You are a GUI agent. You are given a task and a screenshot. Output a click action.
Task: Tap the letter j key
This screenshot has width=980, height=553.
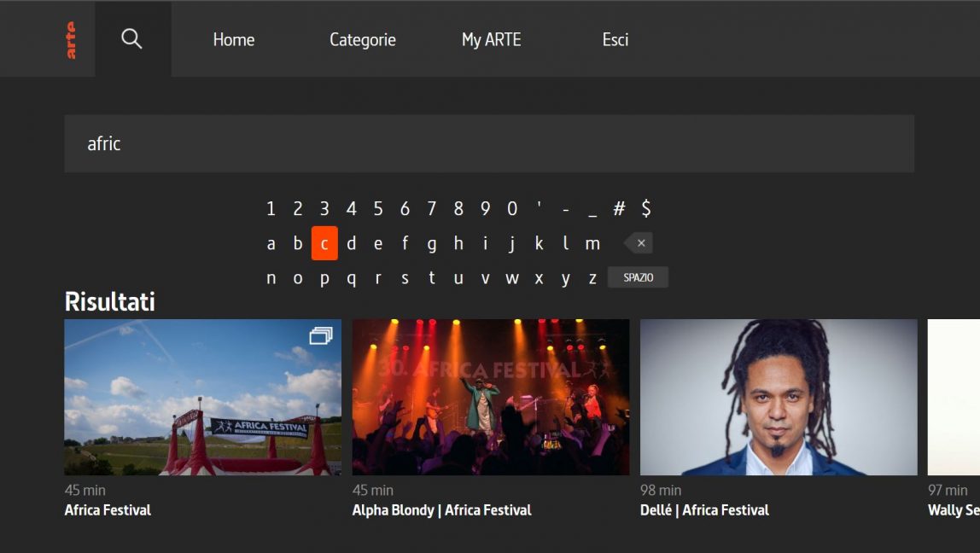pos(512,243)
